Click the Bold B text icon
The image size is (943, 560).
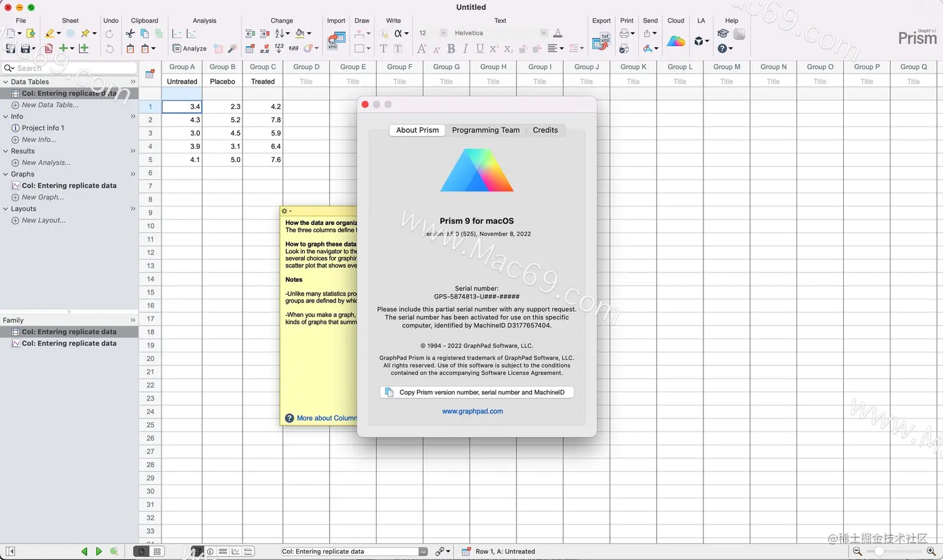pyautogui.click(x=451, y=49)
